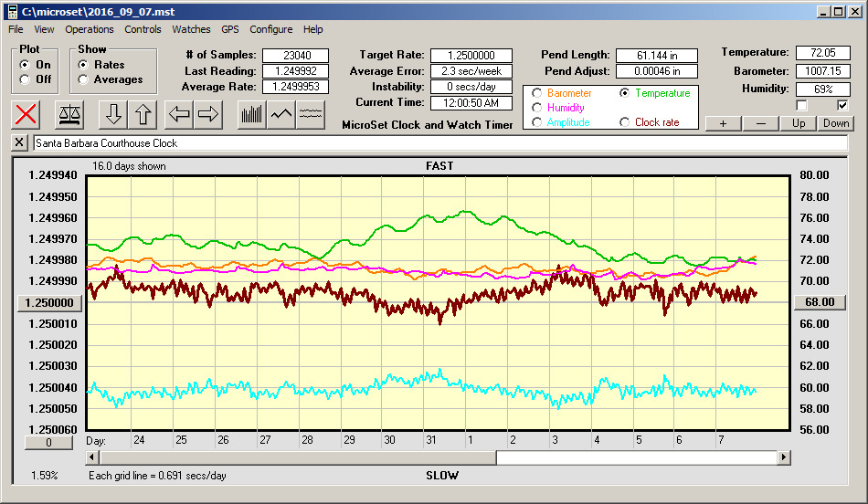Click the left arrow toolbar button
Viewport: 868px width, 504px height.
click(179, 114)
